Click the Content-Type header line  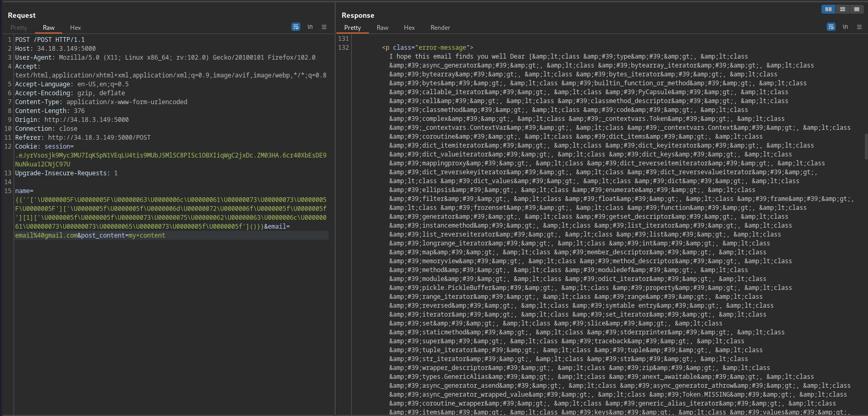pos(101,102)
